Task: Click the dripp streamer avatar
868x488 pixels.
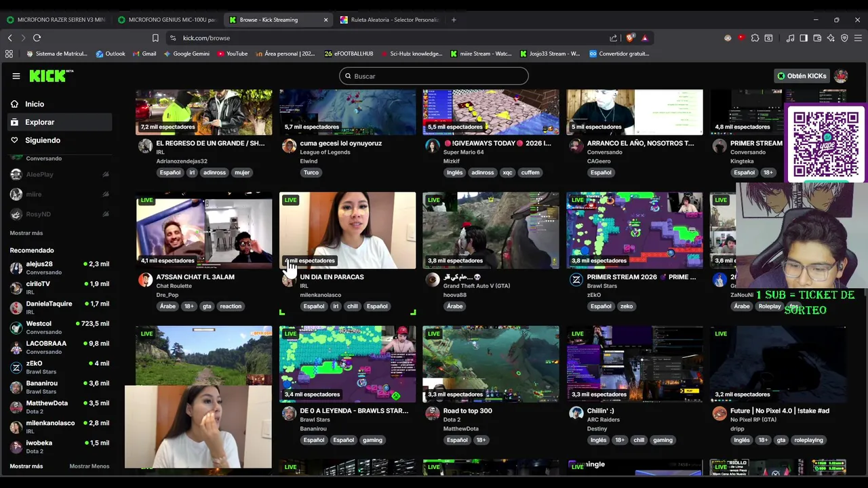Action: [719, 413]
